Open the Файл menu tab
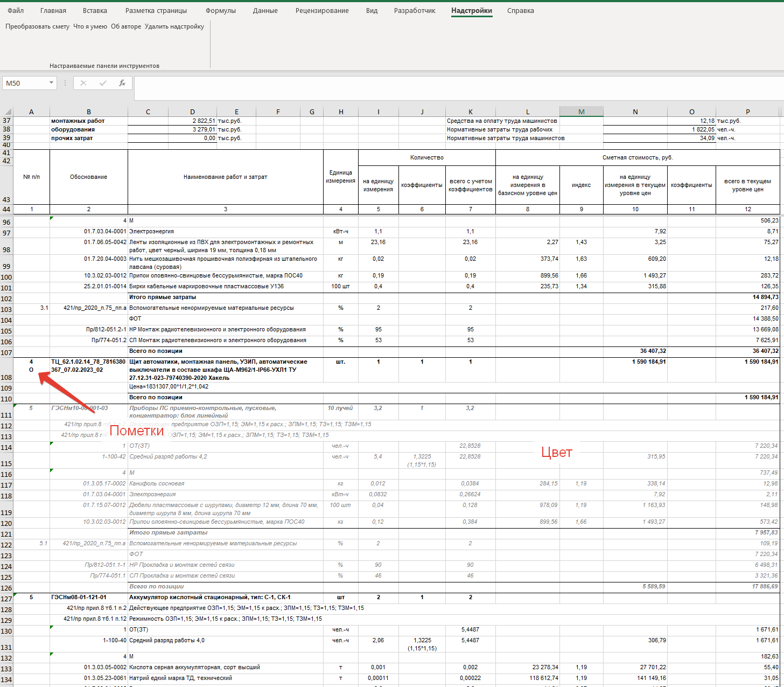The height and width of the screenshot is (687, 784). [x=16, y=10]
